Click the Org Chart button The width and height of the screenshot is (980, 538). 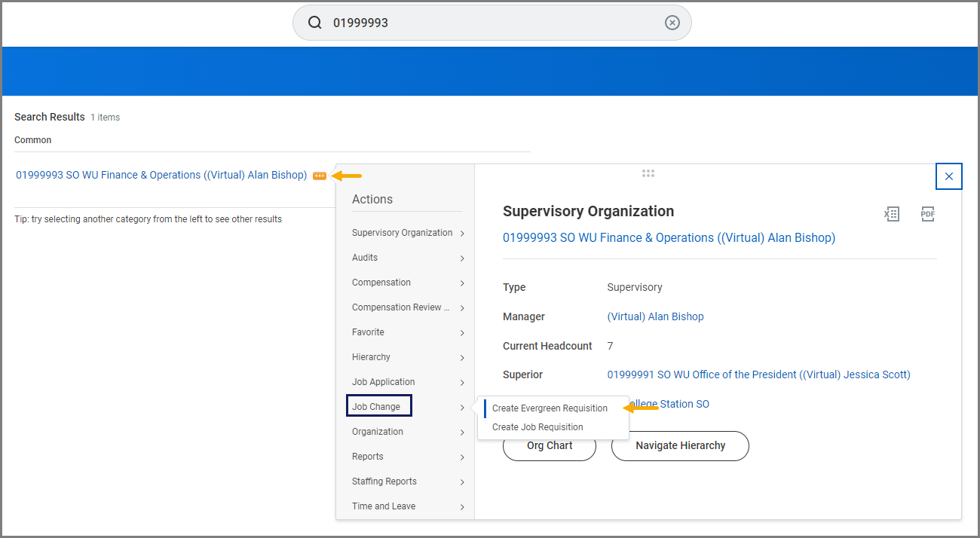[549, 446]
